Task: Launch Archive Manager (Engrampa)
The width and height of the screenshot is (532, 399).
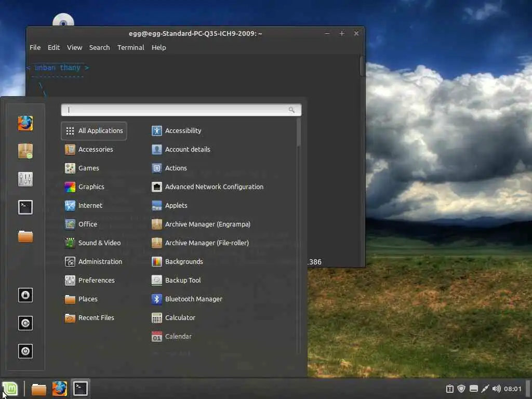Action: [x=201, y=224]
